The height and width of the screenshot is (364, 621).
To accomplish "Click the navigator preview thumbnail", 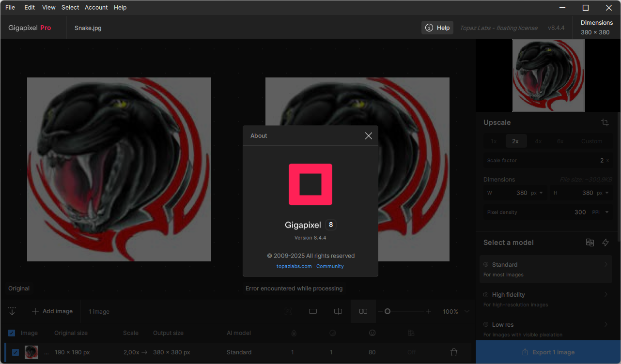I will point(548,76).
